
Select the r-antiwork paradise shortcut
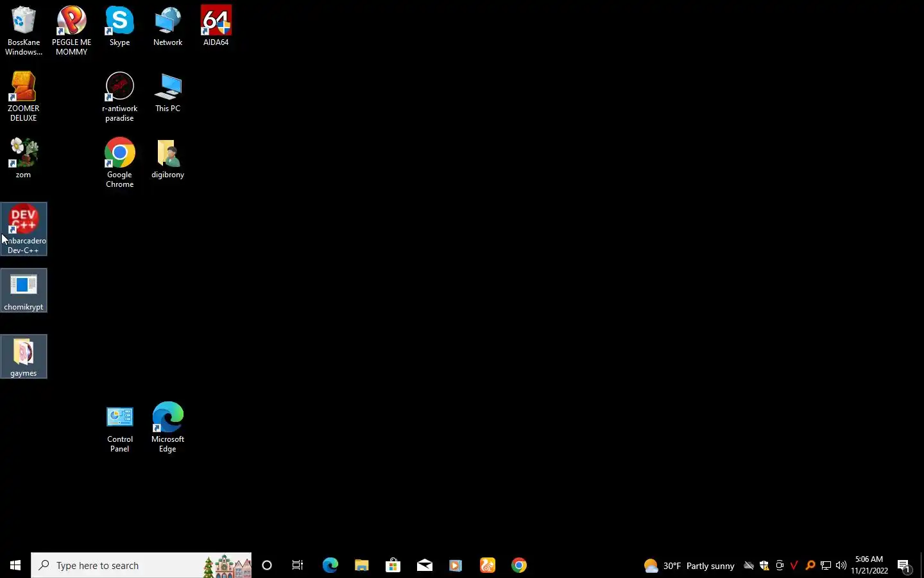pyautogui.click(x=120, y=96)
